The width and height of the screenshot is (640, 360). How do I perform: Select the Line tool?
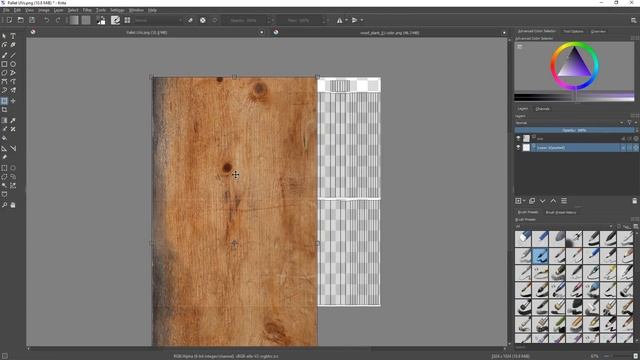tap(13, 55)
